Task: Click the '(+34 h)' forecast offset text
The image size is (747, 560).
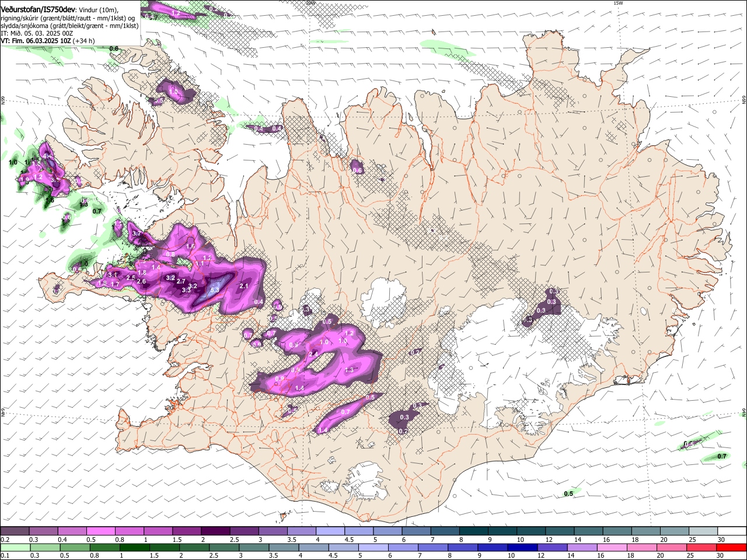Action: [84, 41]
